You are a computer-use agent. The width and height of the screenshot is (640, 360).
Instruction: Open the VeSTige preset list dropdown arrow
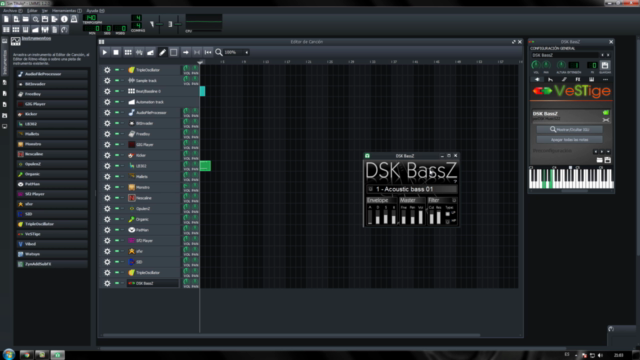(608, 151)
